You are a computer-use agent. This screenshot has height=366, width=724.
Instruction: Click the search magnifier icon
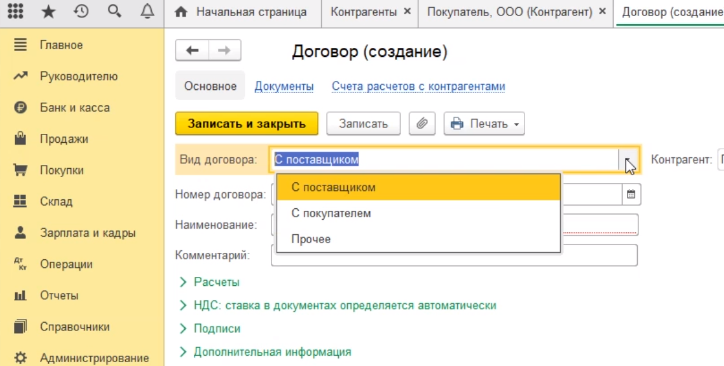(x=114, y=11)
